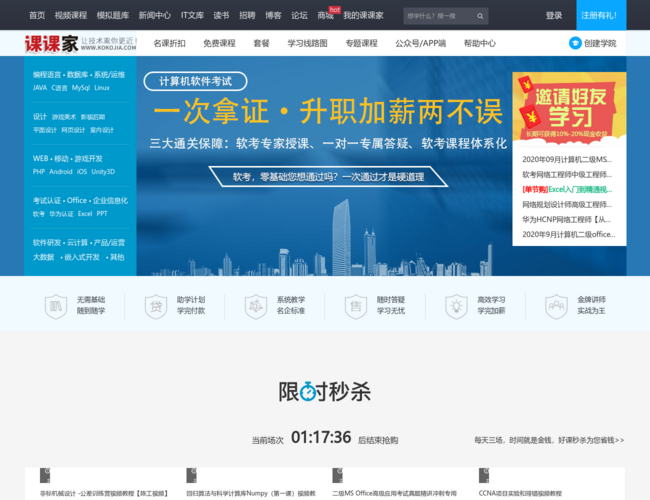
Task: Click the 无需基础 shield icon
Action: [x=56, y=306]
